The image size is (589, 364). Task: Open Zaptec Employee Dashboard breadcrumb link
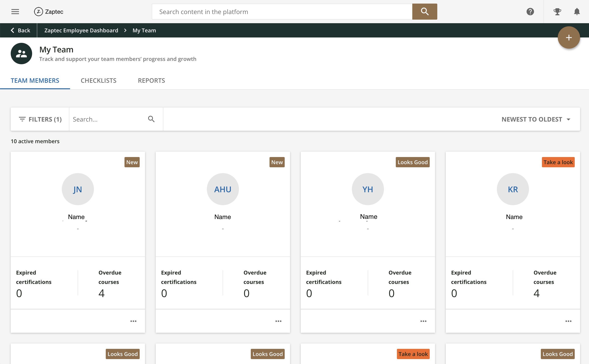[x=81, y=30]
